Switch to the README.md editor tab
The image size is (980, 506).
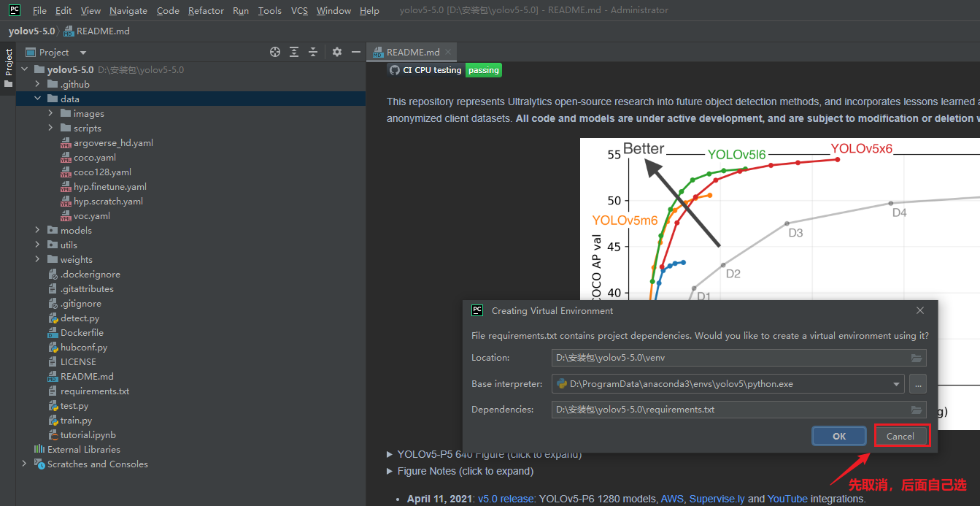[413, 52]
